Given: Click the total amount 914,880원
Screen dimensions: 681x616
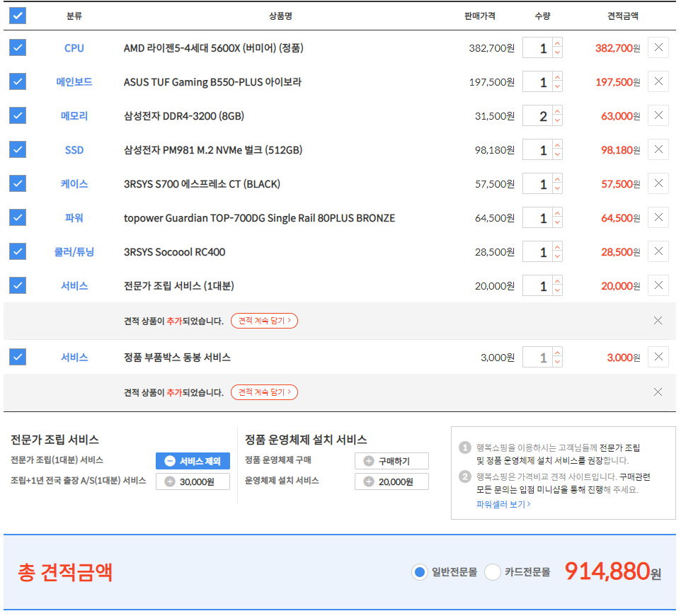Looking at the screenshot, I should point(613,571).
